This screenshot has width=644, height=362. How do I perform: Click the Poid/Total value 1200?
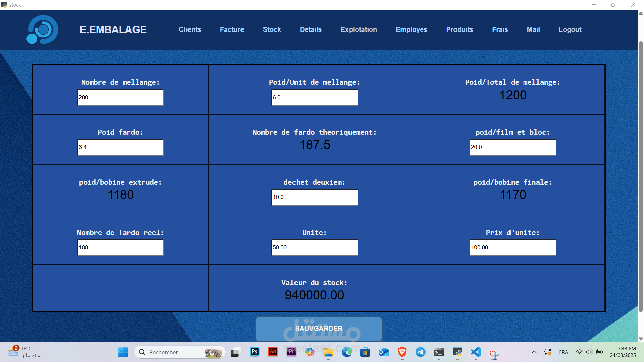pyautogui.click(x=513, y=95)
